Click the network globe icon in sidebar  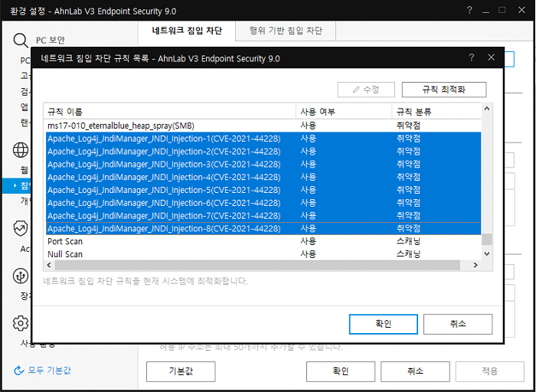tap(21, 150)
